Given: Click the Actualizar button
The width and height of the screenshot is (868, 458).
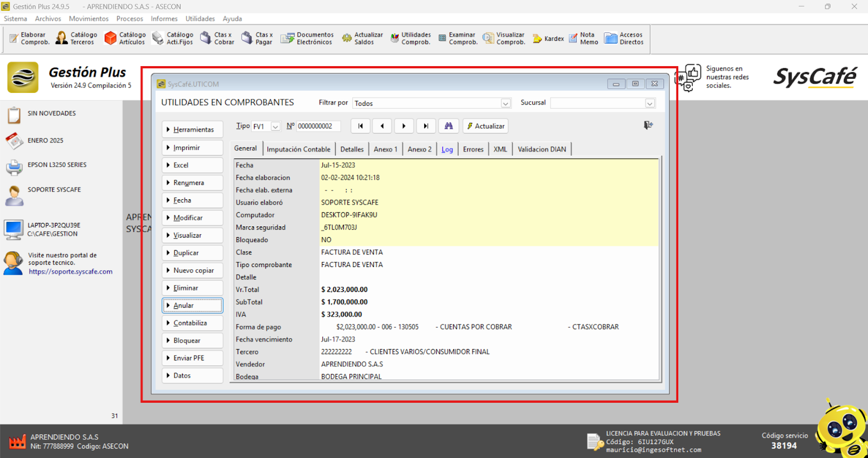Looking at the screenshot, I should click(x=486, y=126).
